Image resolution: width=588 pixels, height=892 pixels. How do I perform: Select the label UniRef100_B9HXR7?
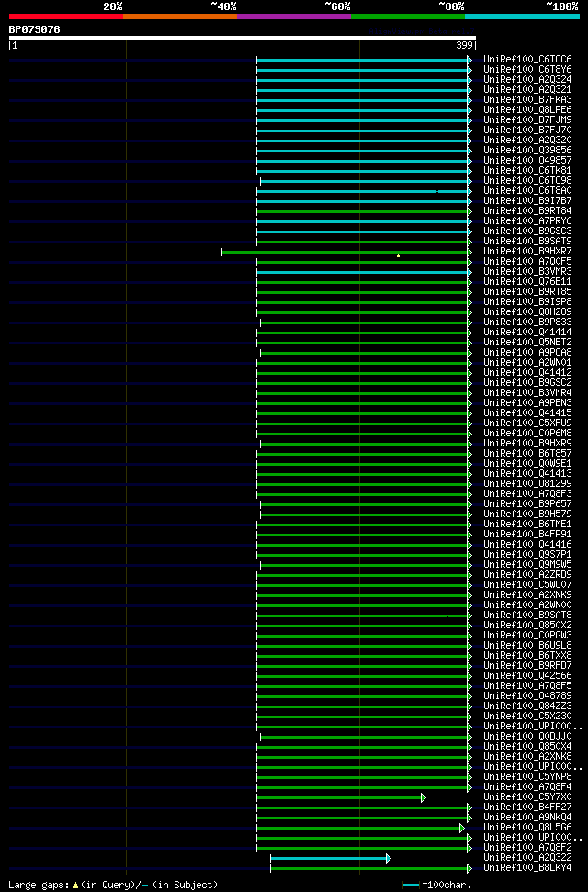[527, 252]
